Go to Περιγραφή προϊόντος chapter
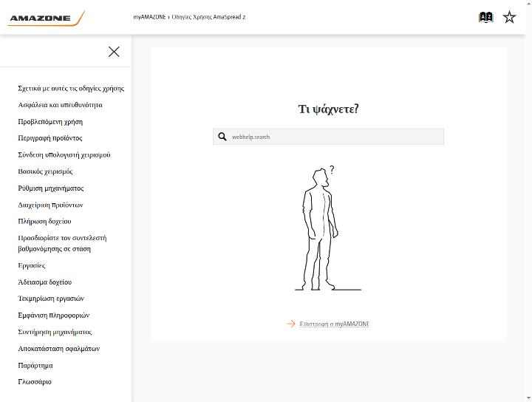Image resolution: width=532 pixels, height=402 pixels. (x=50, y=138)
